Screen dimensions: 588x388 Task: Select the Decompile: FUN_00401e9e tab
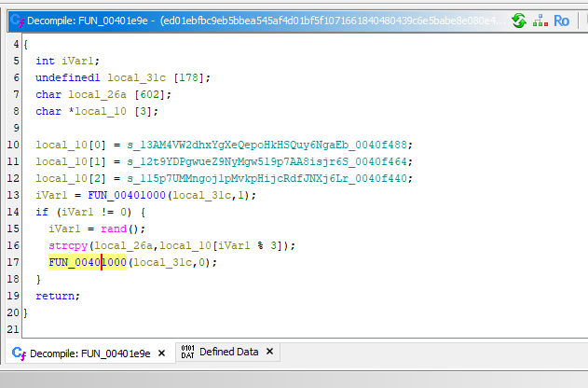(89, 353)
